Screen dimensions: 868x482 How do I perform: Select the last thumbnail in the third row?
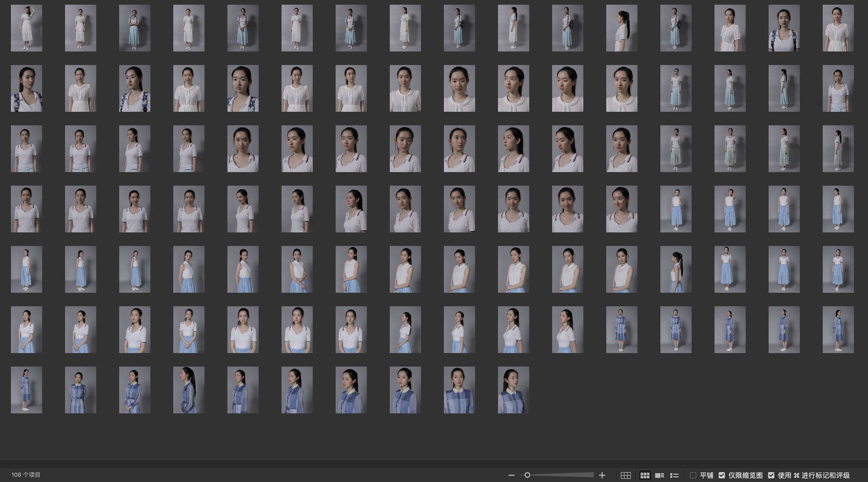click(x=838, y=149)
